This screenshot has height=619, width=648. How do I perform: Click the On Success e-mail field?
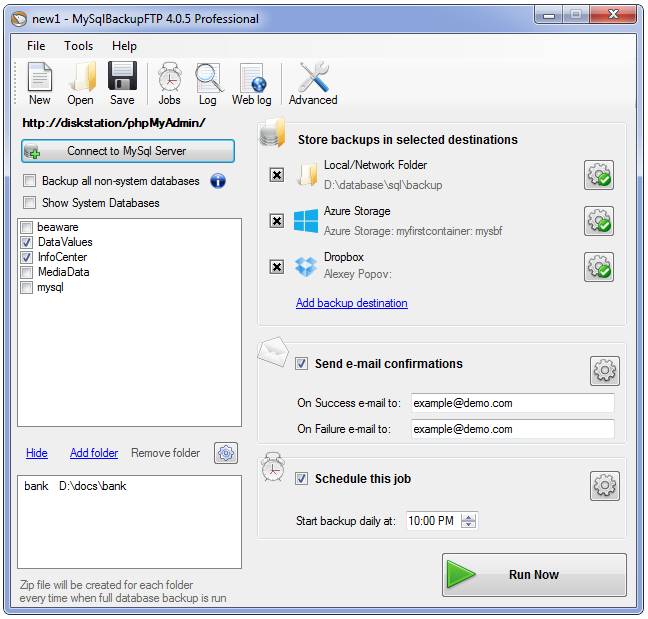[x=512, y=403]
